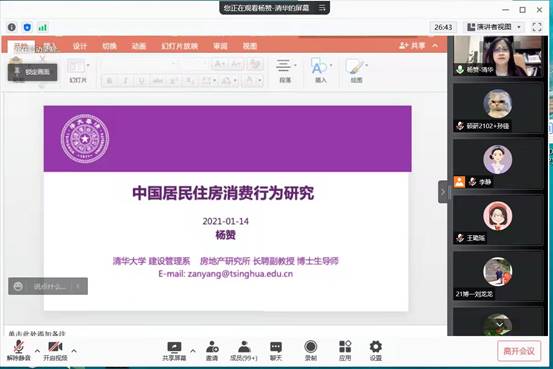Open the Apps (应用) icon
This screenshot has height=369, width=553.
345,351
